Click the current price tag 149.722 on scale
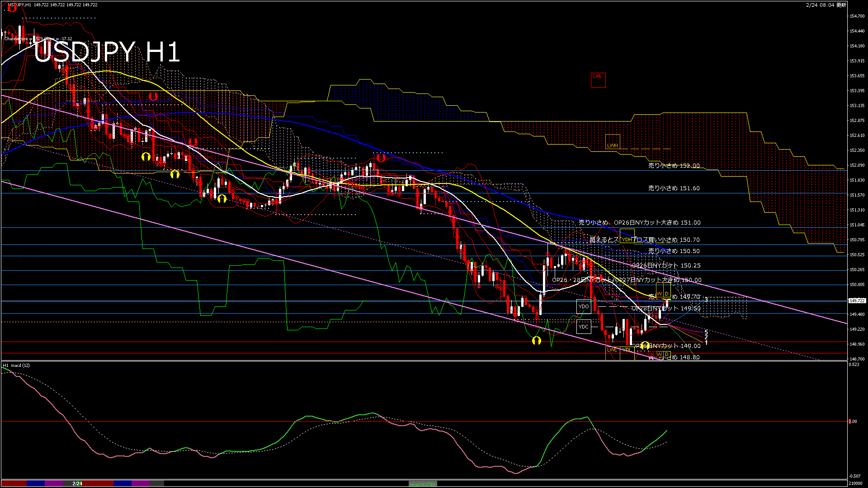Screen dimensions: 868x488 coord(857,300)
